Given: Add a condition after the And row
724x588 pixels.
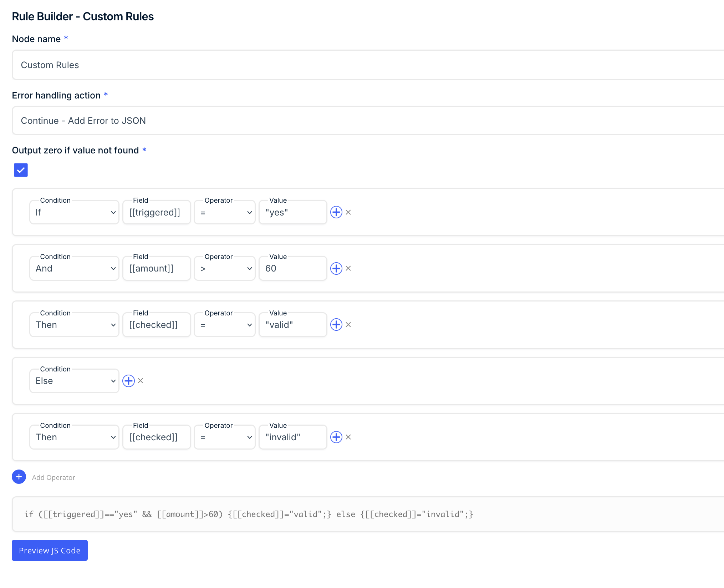Looking at the screenshot, I should [336, 268].
